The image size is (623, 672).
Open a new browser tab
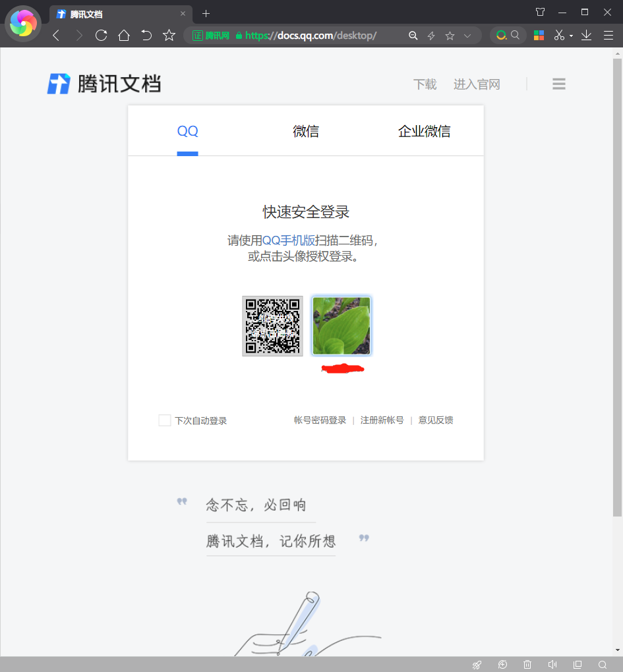click(206, 14)
